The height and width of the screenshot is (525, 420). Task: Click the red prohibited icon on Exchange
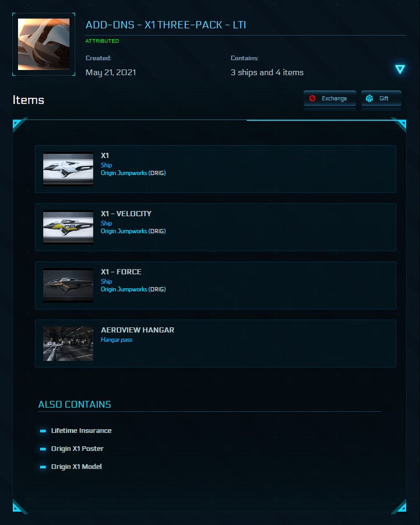tap(313, 99)
